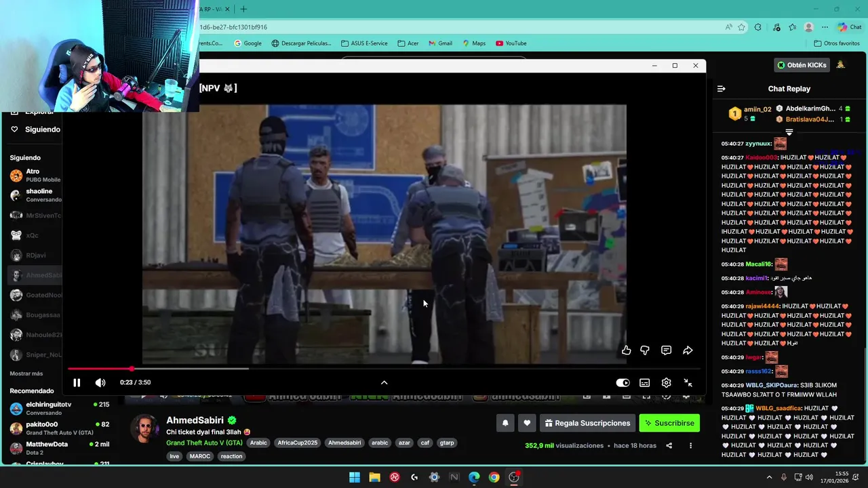Share the stream via the share icon near views
This screenshot has height=488, width=868.
669,446
